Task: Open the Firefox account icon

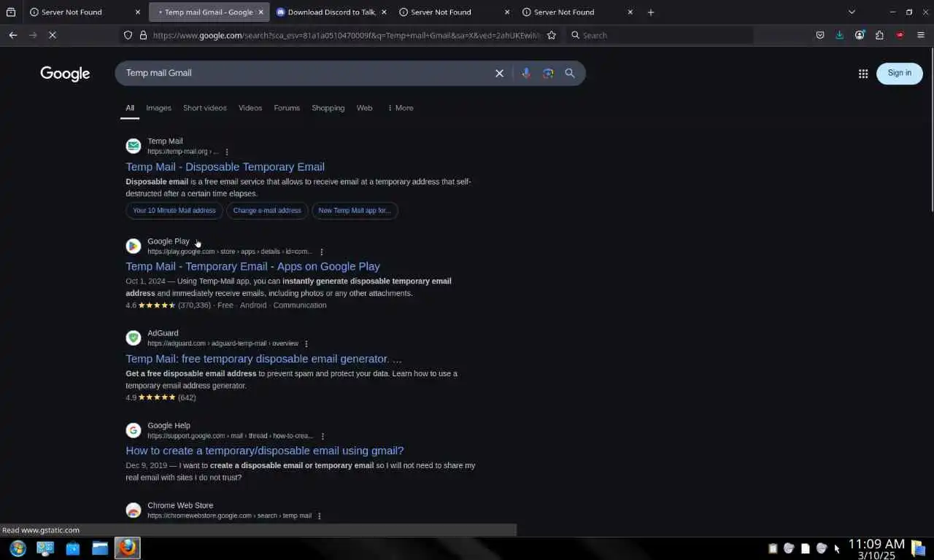Action: [x=860, y=35]
